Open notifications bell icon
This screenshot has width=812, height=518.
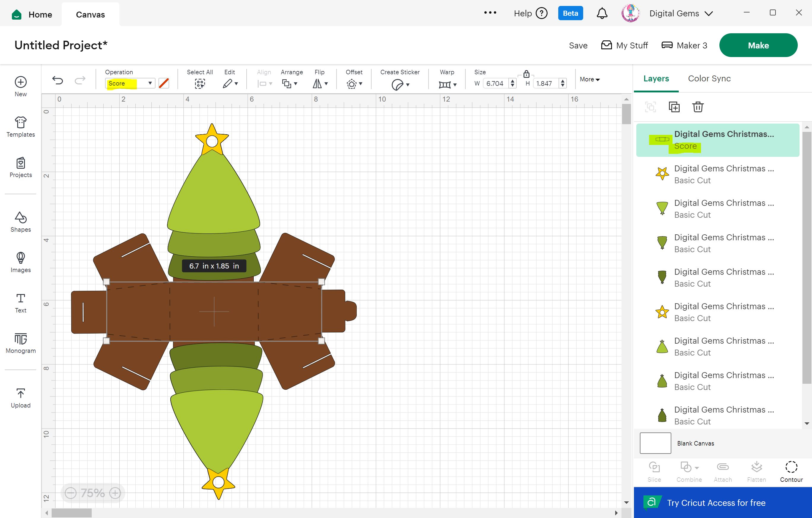(x=602, y=13)
